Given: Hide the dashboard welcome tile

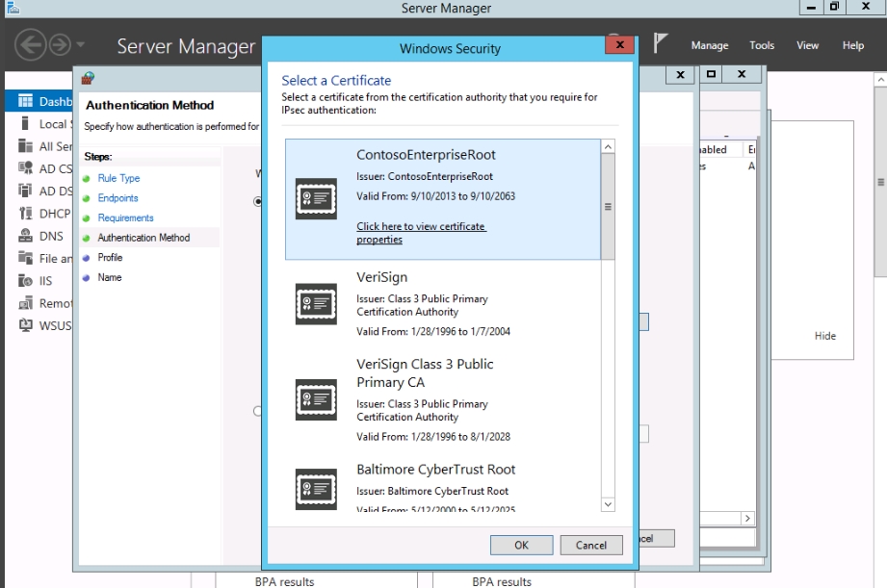Looking at the screenshot, I should [824, 336].
